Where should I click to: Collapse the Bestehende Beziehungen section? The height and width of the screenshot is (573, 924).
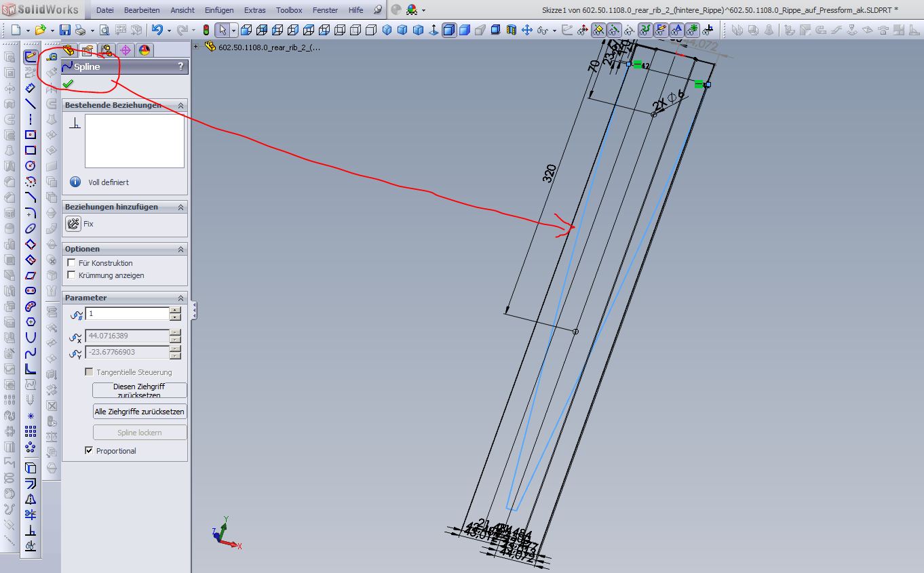click(180, 106)
